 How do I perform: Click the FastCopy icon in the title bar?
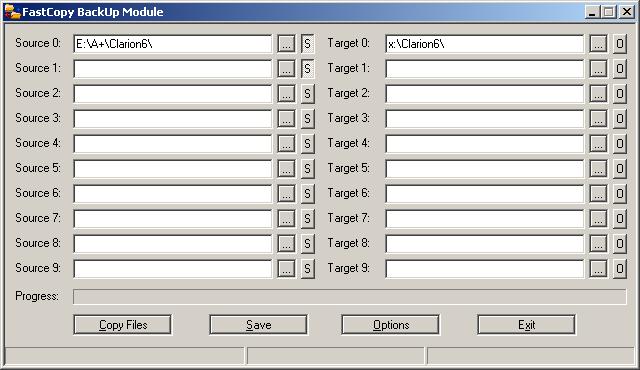12,11
